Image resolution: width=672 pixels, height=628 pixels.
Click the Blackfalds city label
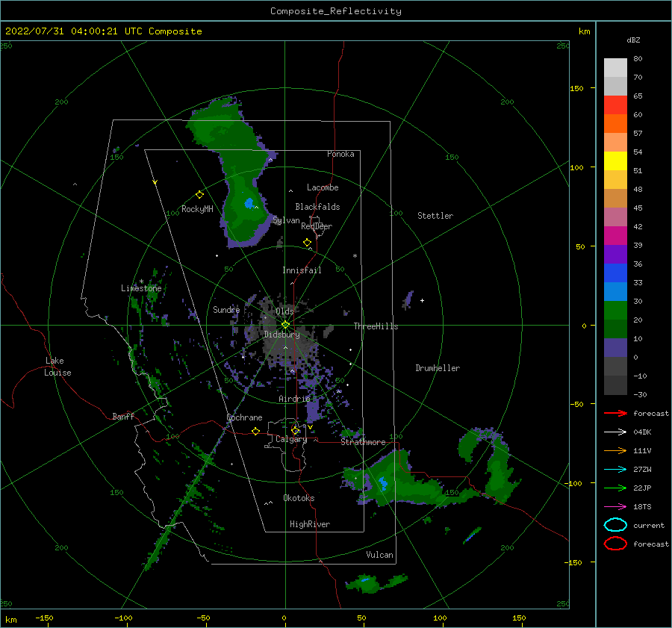pyautogui.click(x=317, y=207)
